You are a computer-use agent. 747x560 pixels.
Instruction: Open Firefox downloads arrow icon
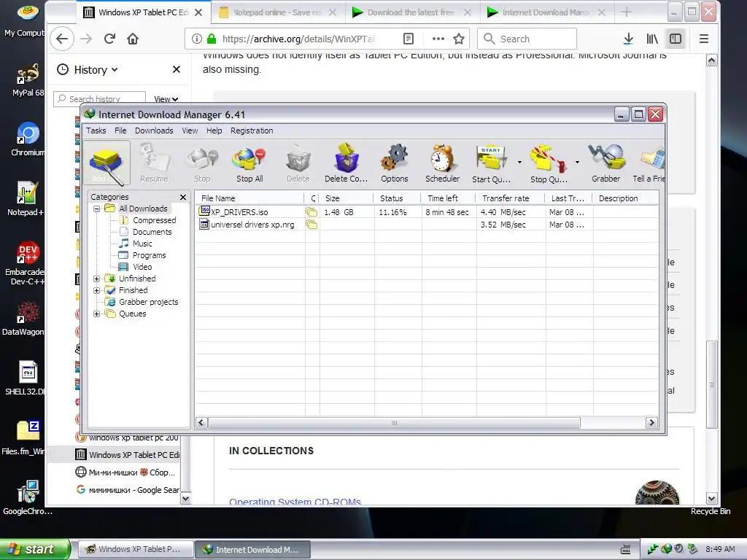click(x=628, y=39)
